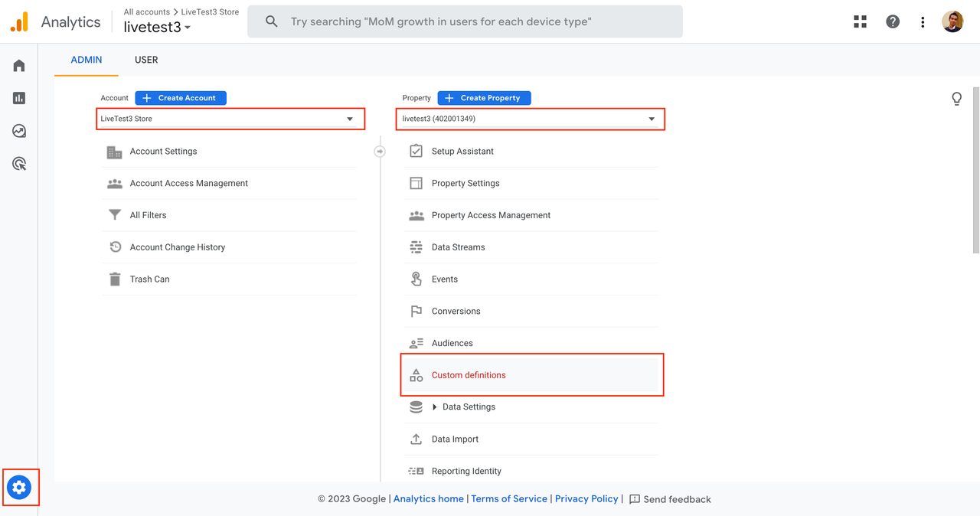
Task: Open the Help question mark icon
Action: [893, 21]
